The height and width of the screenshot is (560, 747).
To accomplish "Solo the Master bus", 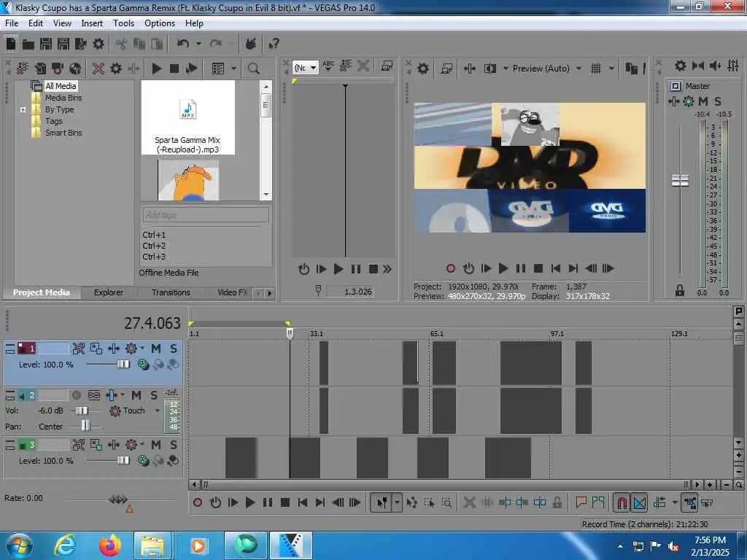I will point(718,101).
